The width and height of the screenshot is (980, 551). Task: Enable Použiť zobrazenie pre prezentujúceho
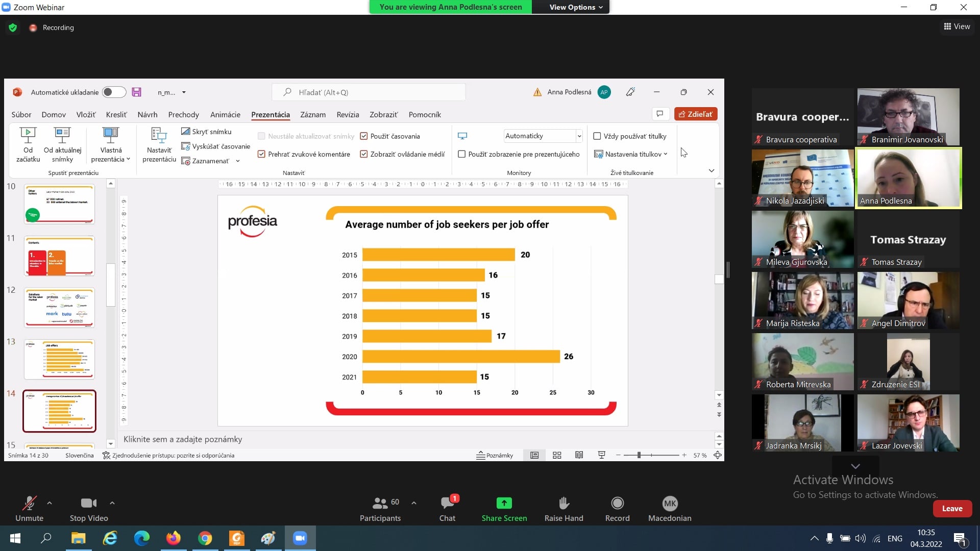(x=462, y=154)
